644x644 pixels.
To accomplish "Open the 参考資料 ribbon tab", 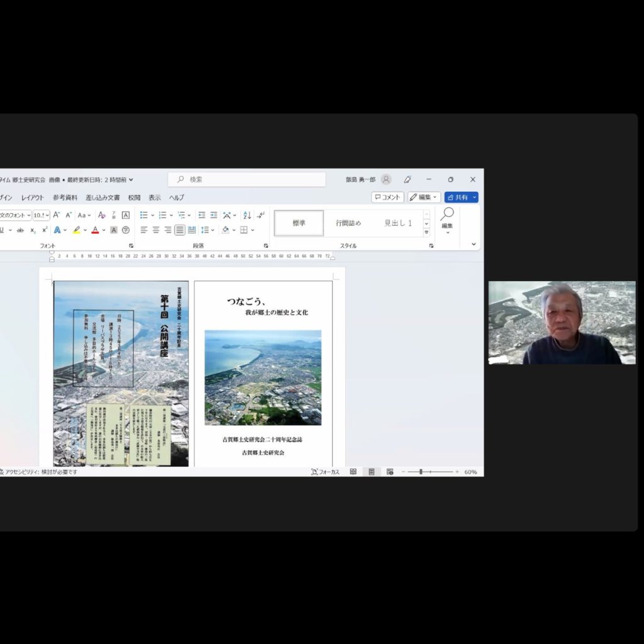I will pos(65,197).
